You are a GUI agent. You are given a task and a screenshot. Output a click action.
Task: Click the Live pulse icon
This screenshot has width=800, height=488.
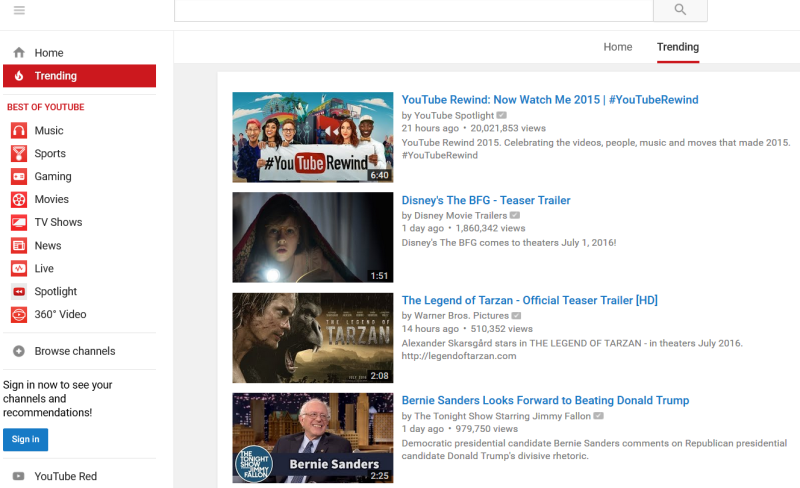(x=19, y=269)
